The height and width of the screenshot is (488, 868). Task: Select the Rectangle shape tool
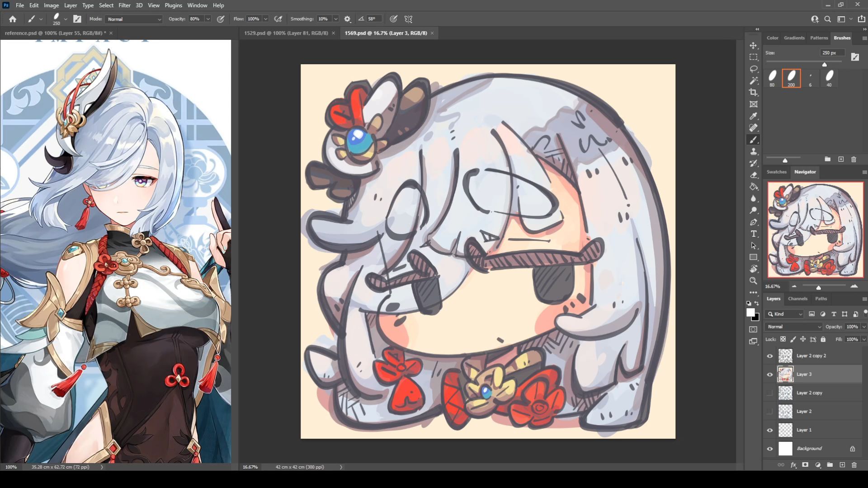point(753,257)
